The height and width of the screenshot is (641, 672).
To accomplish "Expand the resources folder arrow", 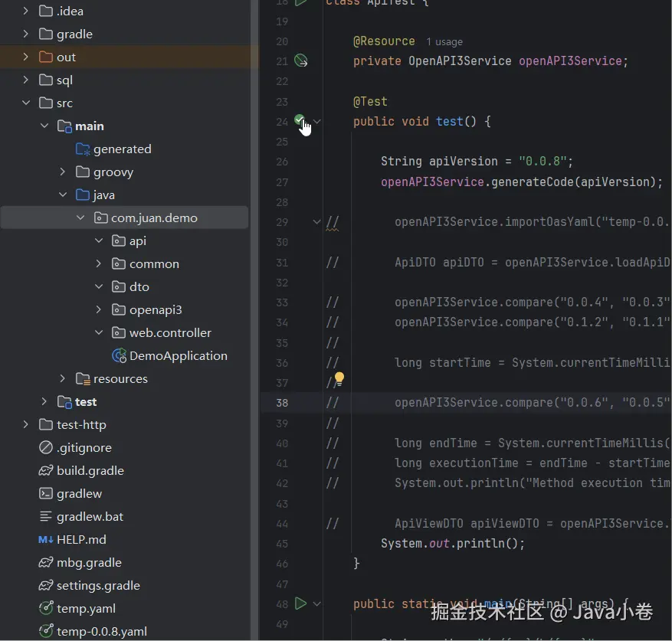I will pos(63,379).
